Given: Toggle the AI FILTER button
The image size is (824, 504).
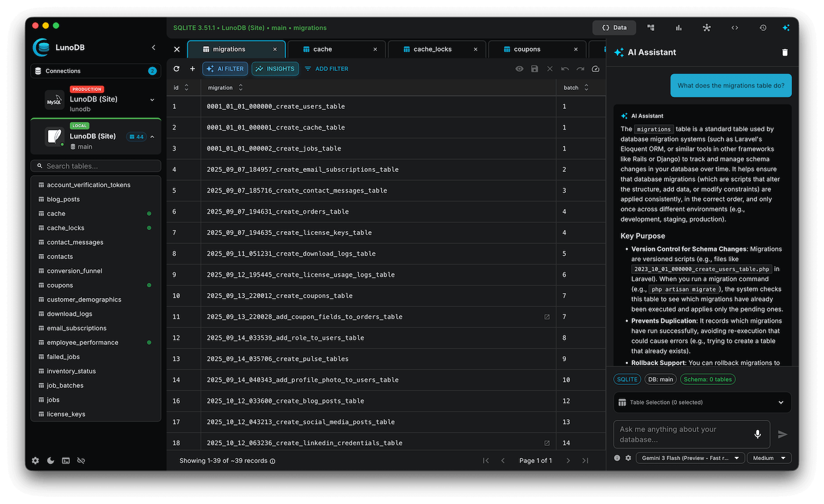Looking at the screenshot, I should tap(225, 69).
